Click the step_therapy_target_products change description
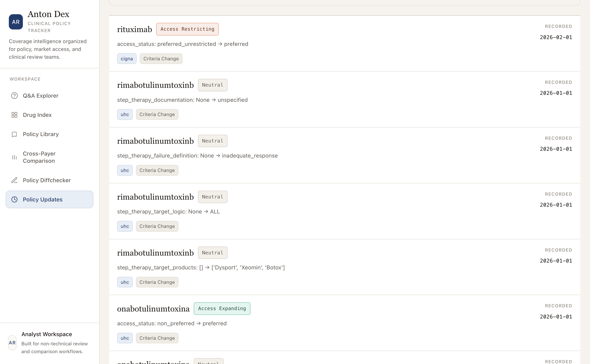 coord(201,267)
